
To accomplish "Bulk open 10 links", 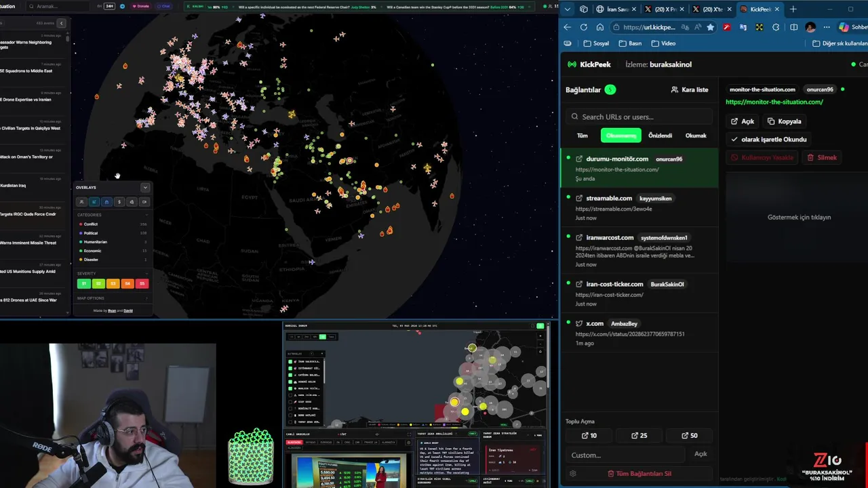I will [589, 436].
